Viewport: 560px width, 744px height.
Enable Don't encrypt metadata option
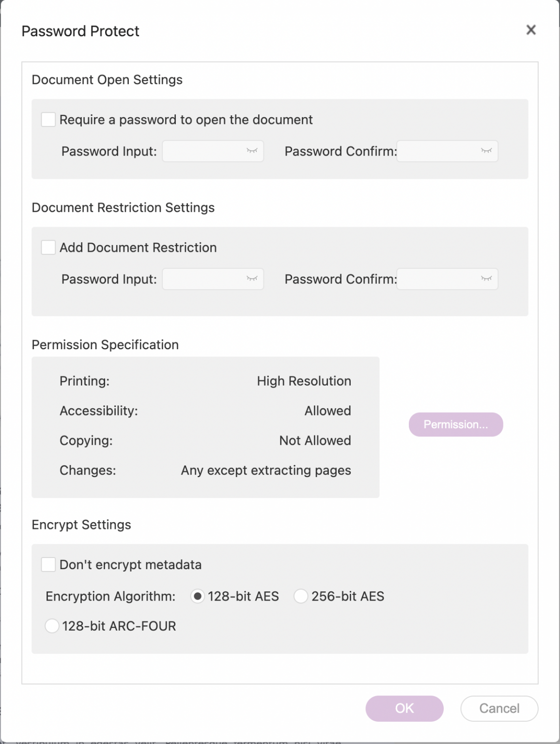point(48,564)
